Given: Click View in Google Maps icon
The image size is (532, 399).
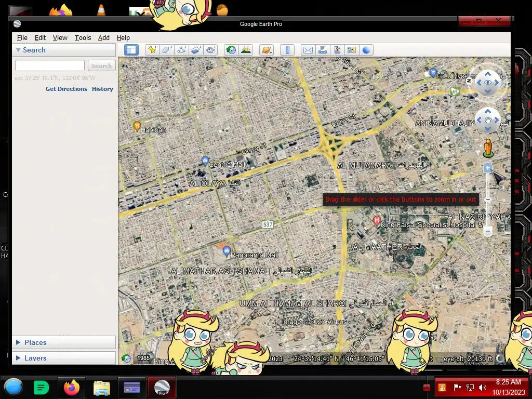Looking at the screenshot, I should coord(352,50).
